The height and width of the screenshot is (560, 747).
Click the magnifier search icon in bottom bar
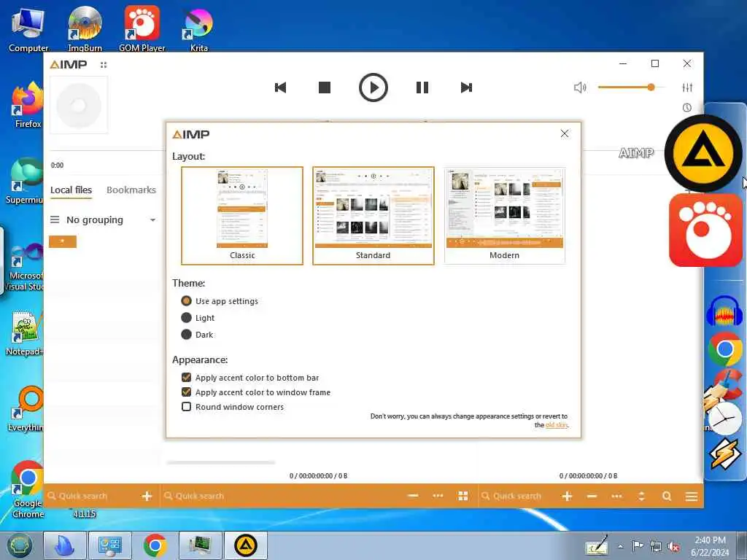tap(667, 496)
